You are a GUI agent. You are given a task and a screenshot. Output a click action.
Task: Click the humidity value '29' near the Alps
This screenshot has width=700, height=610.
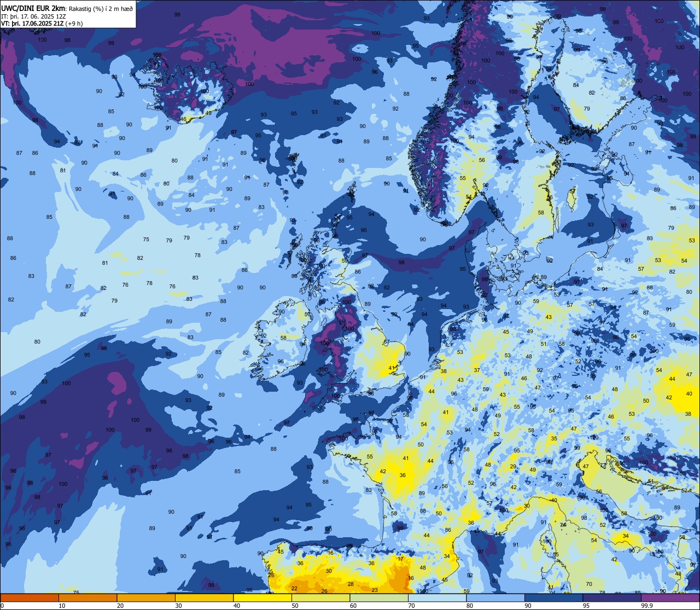513,467
